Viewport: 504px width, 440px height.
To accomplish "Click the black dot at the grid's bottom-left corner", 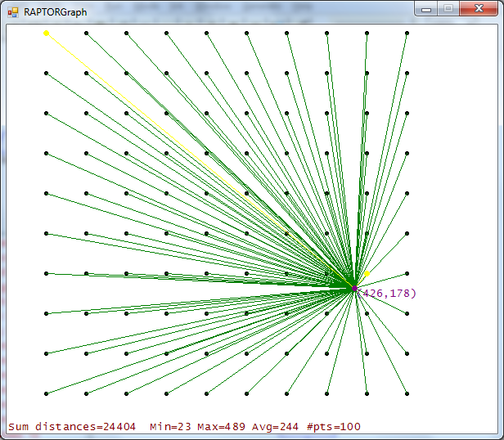I will (46, 394).
